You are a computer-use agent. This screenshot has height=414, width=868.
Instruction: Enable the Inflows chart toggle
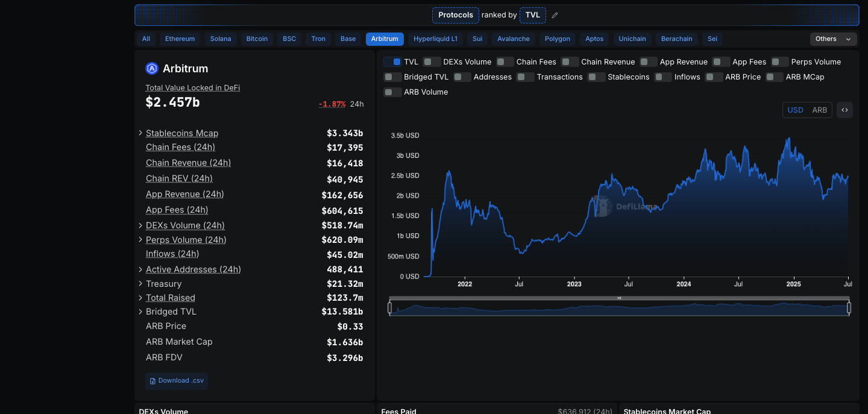[663, 77]
